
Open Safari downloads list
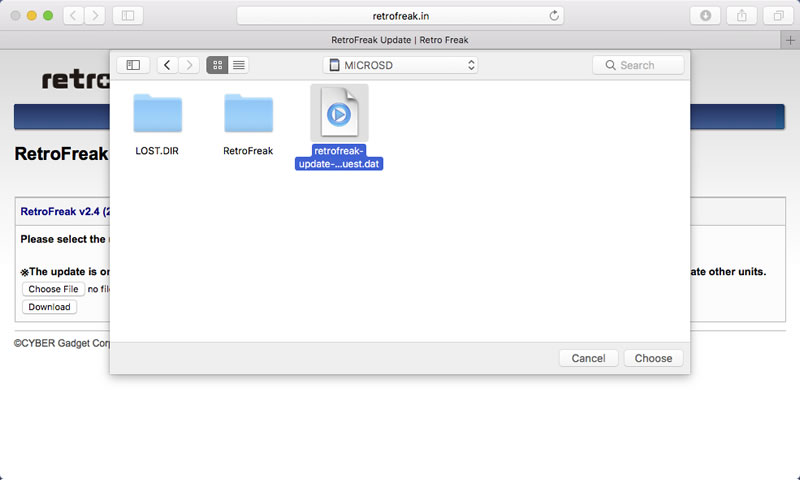click(x=705, y=16)
